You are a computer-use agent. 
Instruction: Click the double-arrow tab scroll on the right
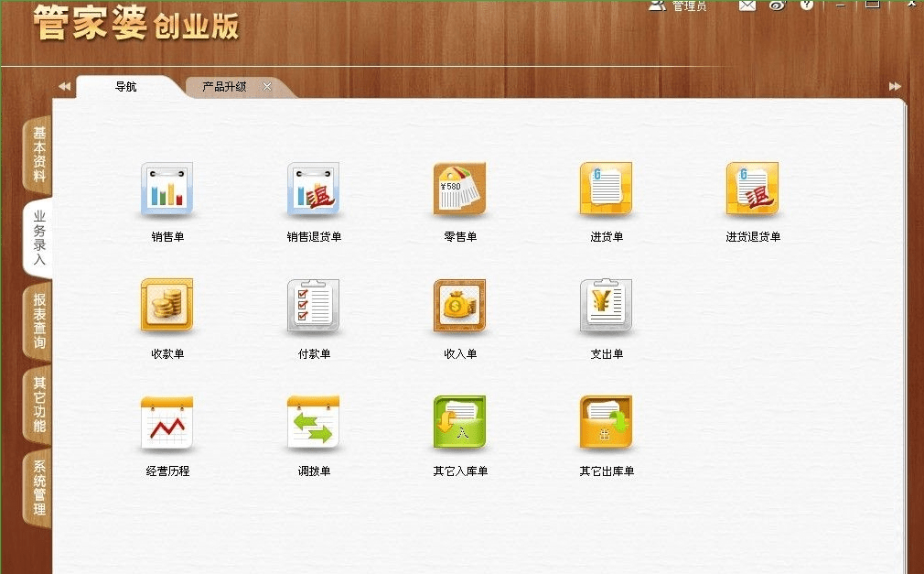[x=895, y=85]
